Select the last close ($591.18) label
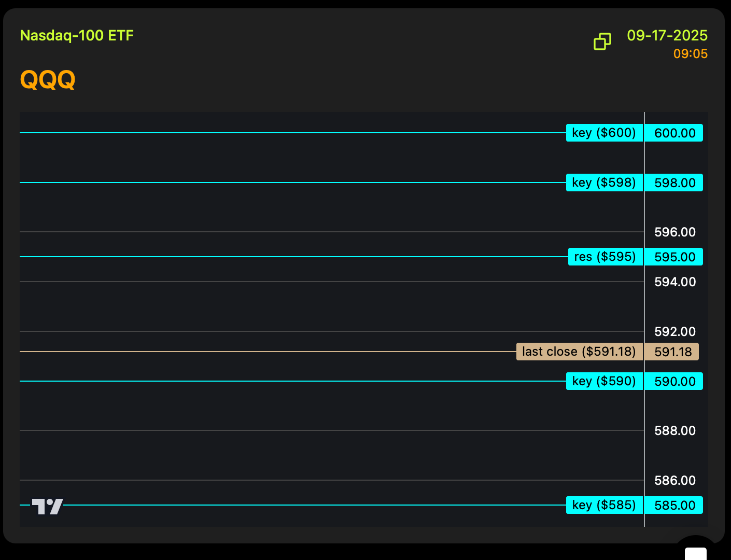 [x=579, y=352]
